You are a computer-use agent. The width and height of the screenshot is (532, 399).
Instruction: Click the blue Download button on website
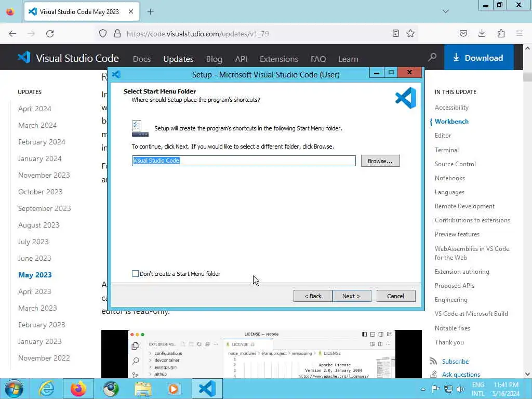[x=478, y=58]
